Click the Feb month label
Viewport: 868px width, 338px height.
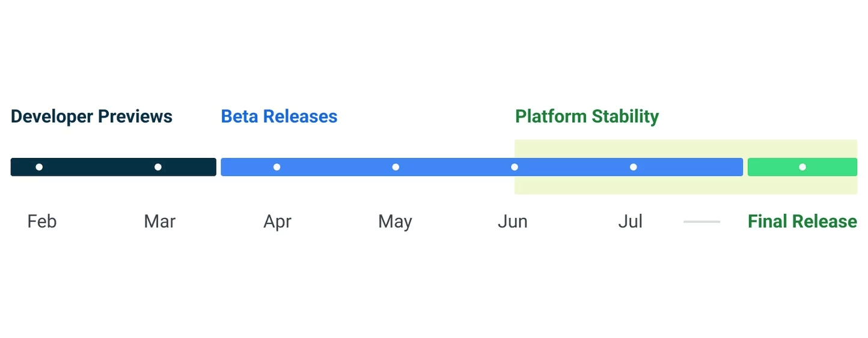click(42, 222)
